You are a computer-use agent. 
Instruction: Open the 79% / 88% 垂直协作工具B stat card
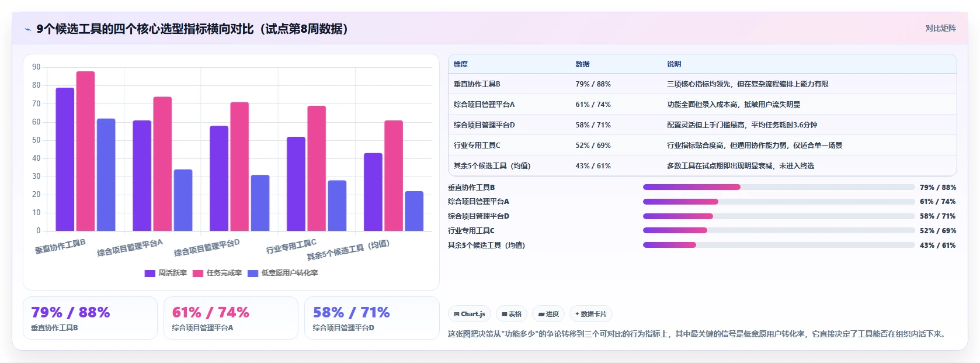(x=90, y=318)
